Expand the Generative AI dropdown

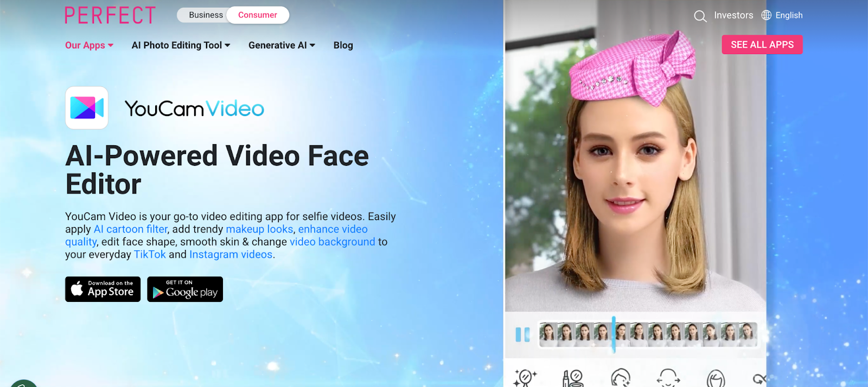point(282,46)
